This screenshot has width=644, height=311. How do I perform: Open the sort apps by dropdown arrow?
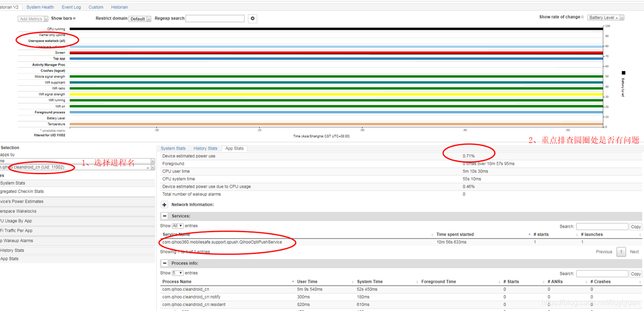pyautogui.click(x=152, y=161)
